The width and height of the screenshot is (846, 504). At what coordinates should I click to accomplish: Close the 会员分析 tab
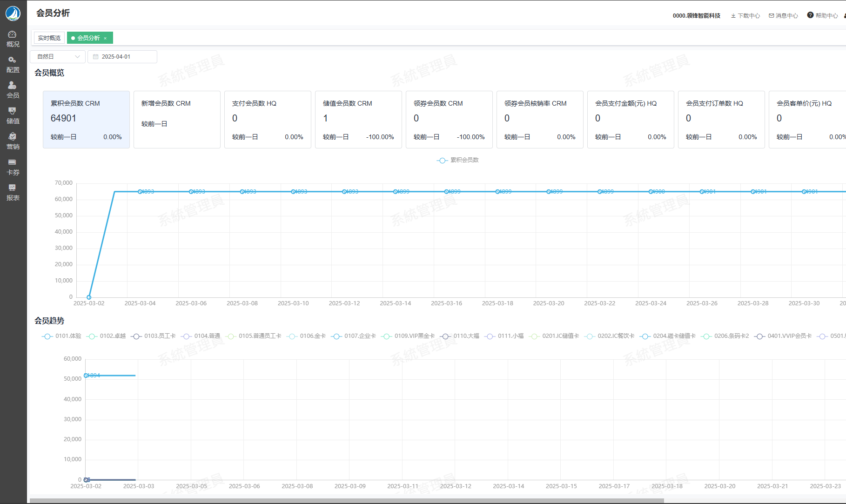click(105, 38)
